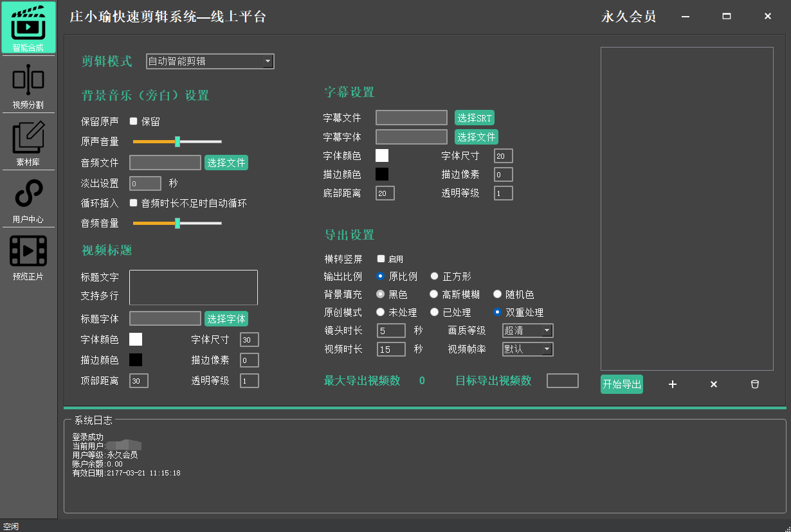The width and height of the screenshot is (791, 532).
Task: Go to 用户中心 user center
Action: [x=28, y=199]
